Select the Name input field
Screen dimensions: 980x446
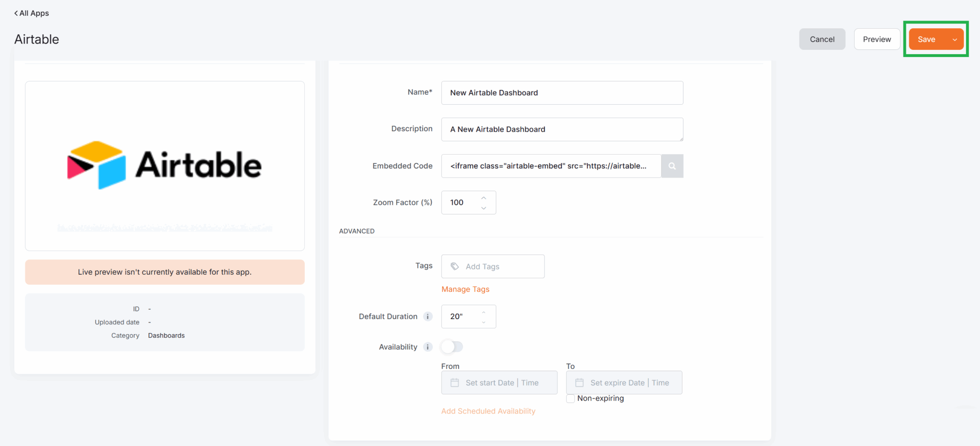pos(562,92)
